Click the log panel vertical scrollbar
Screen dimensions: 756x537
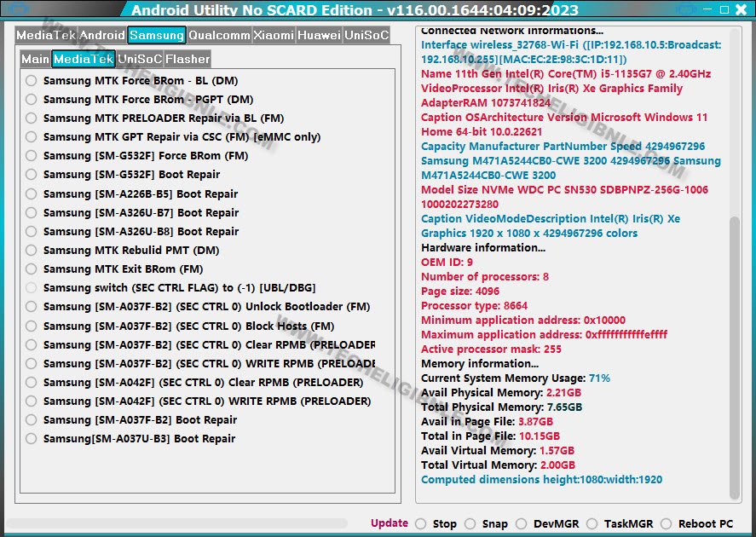[x=735, y=358]
